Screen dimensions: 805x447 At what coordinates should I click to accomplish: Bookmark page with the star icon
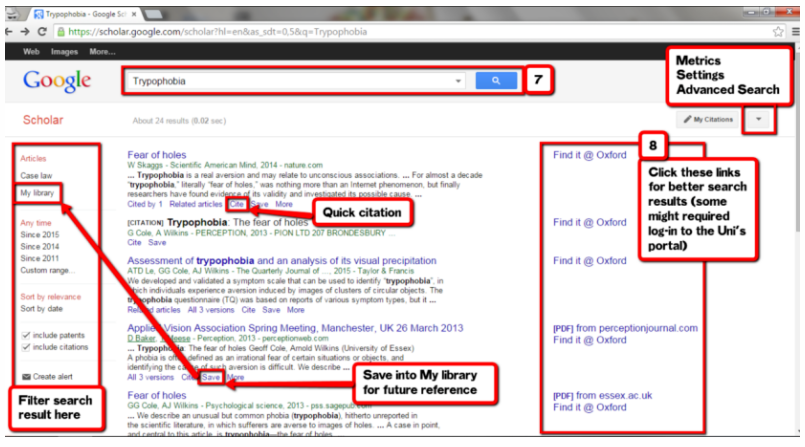point(778,32)
